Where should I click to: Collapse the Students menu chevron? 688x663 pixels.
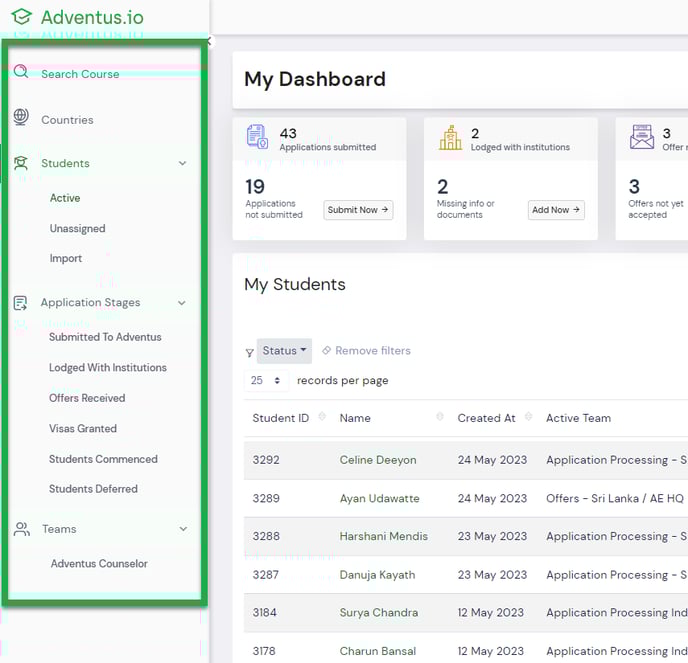point(183,163)
